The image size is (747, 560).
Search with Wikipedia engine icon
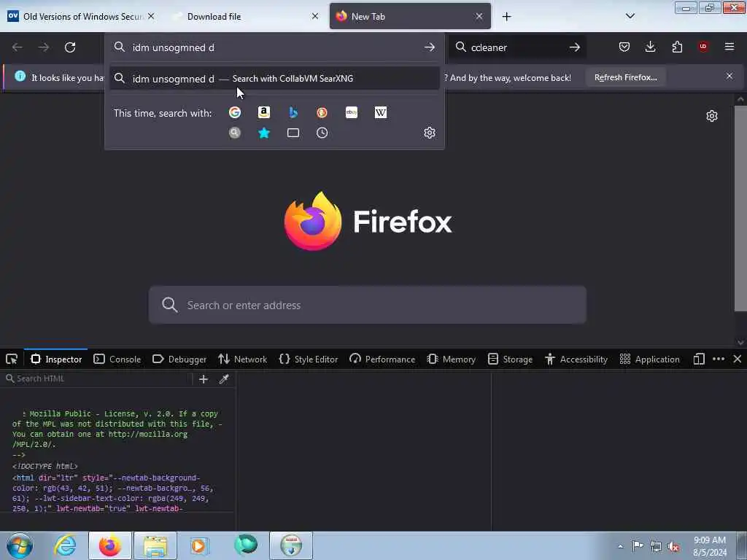point(381,112)
